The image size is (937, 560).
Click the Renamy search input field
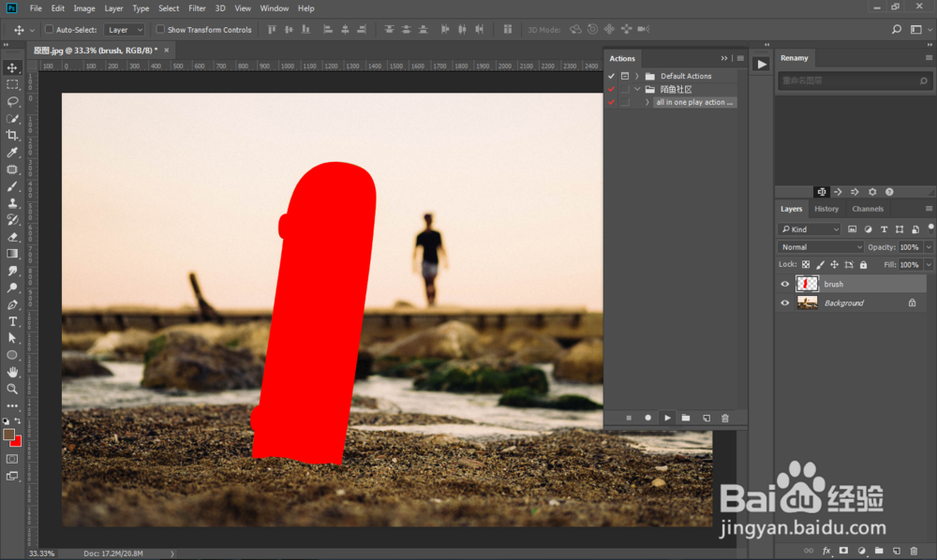853,81
